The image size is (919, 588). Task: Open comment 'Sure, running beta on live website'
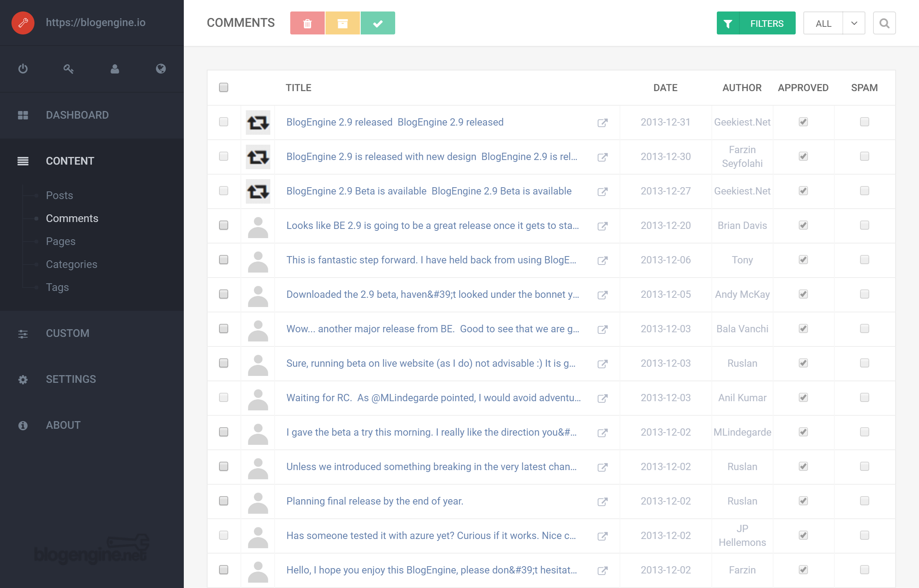(431, 363)
